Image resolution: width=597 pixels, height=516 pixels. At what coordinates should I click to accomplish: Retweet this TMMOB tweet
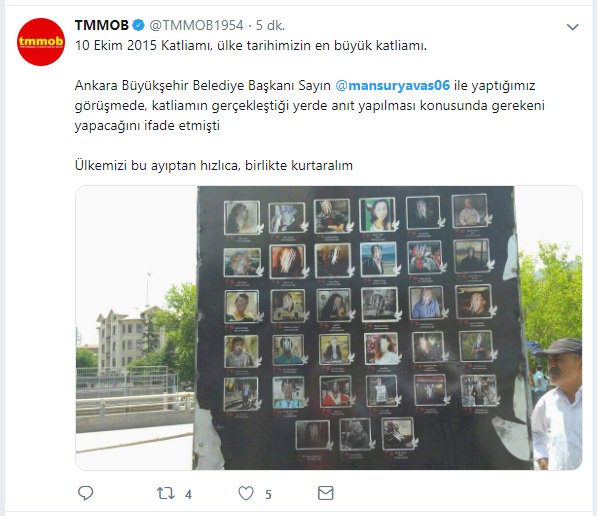tap(166, 493)
